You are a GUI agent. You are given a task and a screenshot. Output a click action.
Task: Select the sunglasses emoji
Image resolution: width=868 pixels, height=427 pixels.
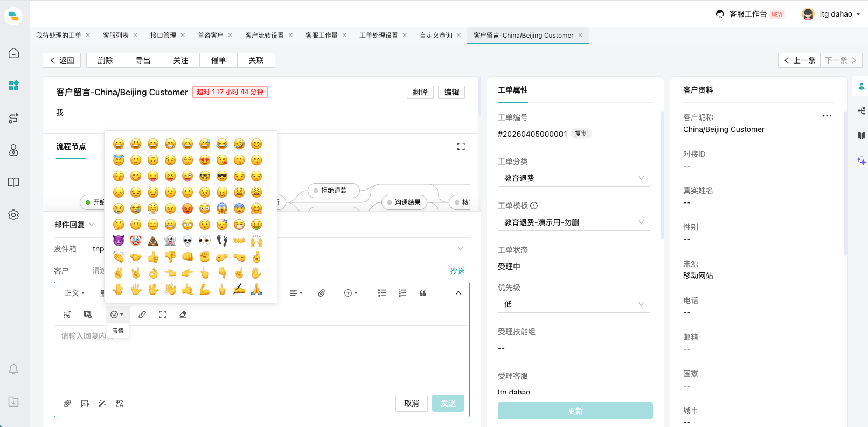[x=222, y=176]
